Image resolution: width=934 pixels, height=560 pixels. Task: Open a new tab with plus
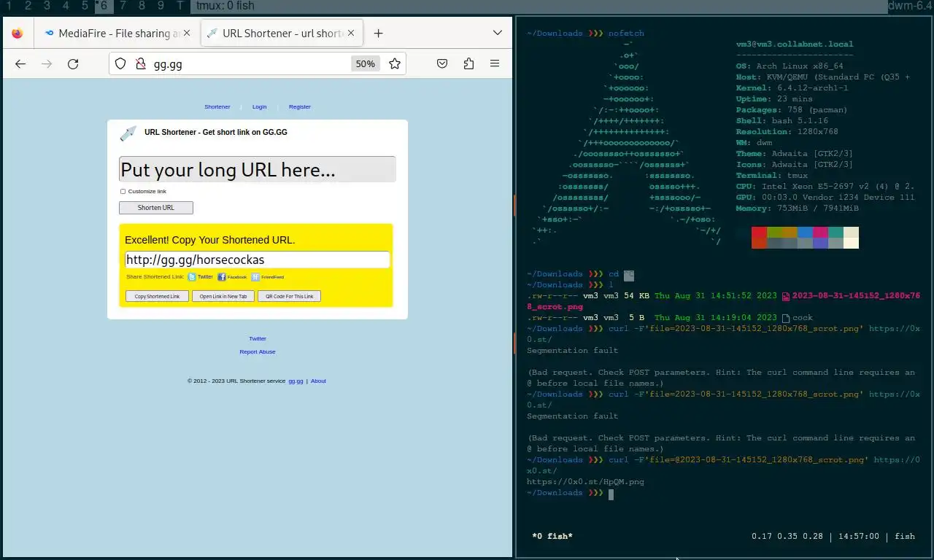point(378,34)
